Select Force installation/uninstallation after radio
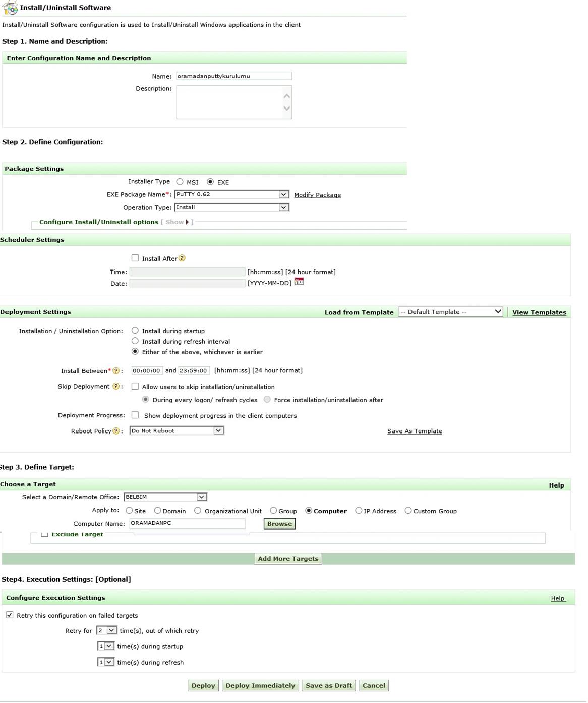Image resolution: width=588 pixels, height=703 pixels. pyautogui.click(x=267, y=399)
